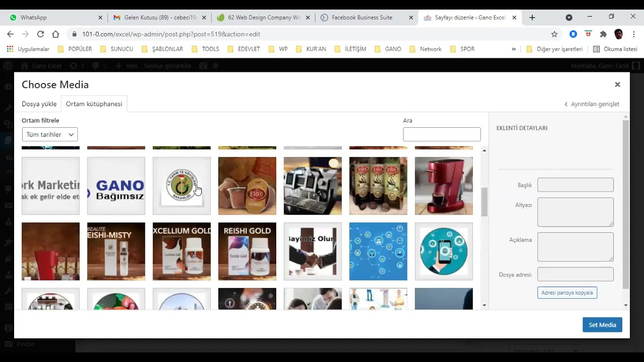Image resolution: width=644 pixels, height=362 pixels.
Task: Click attachment details panel scrollbar handle
Action: point(626,205)
